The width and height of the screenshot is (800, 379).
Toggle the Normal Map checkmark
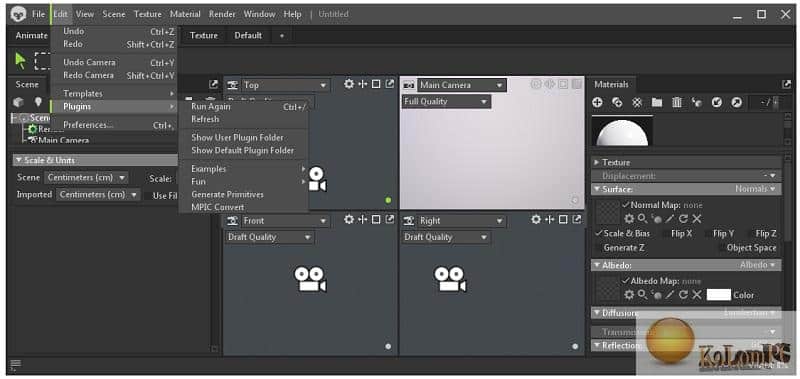click(x=626, y=205)
